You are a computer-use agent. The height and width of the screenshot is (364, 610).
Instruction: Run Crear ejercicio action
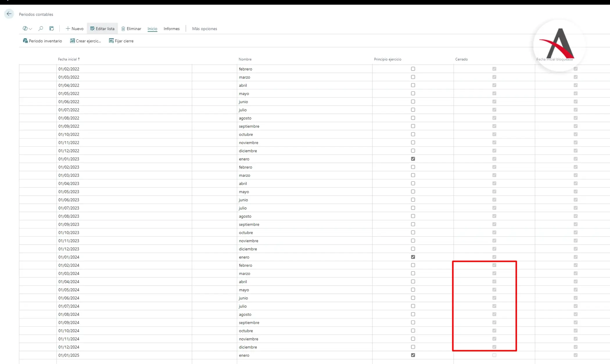(85, 41)
